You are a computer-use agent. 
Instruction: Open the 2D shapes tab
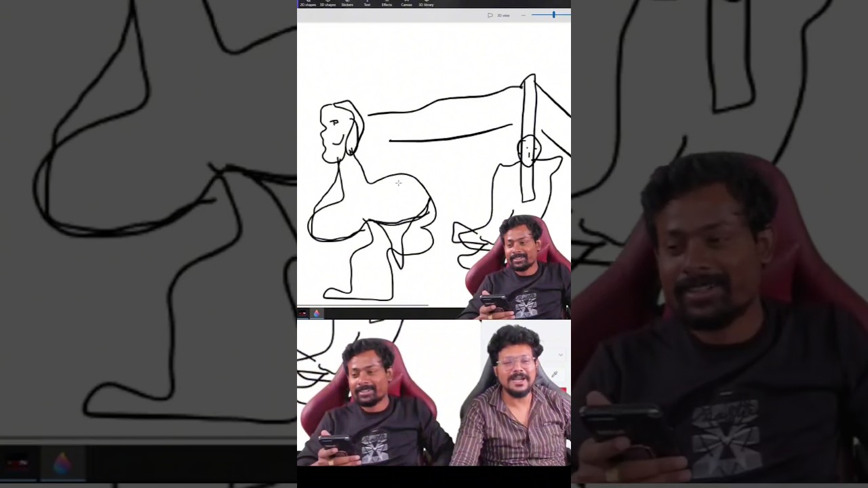click(308, 4)
